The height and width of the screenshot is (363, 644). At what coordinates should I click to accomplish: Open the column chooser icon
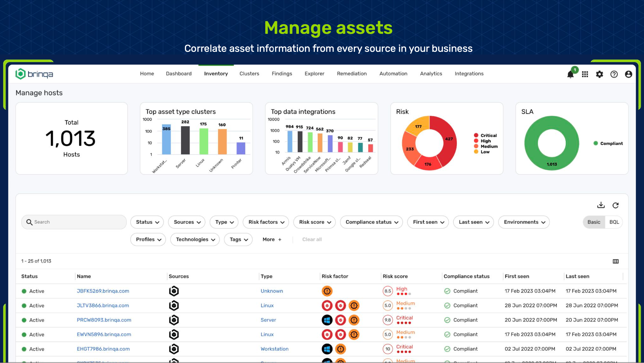coord(616,261)
